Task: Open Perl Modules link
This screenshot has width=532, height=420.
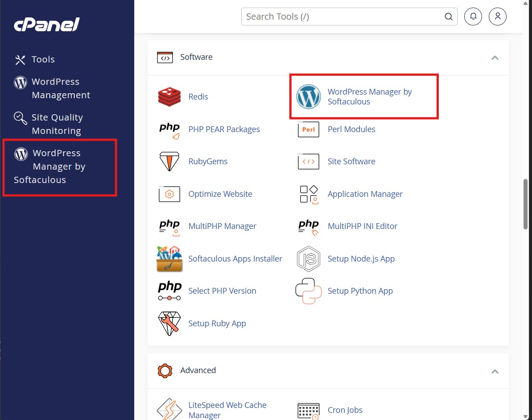Action: (351, 129)
